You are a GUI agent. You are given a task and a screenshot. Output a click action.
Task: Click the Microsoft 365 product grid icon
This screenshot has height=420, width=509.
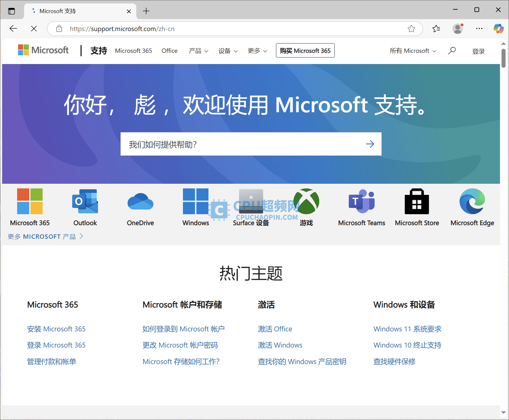(x=30, y=201)
